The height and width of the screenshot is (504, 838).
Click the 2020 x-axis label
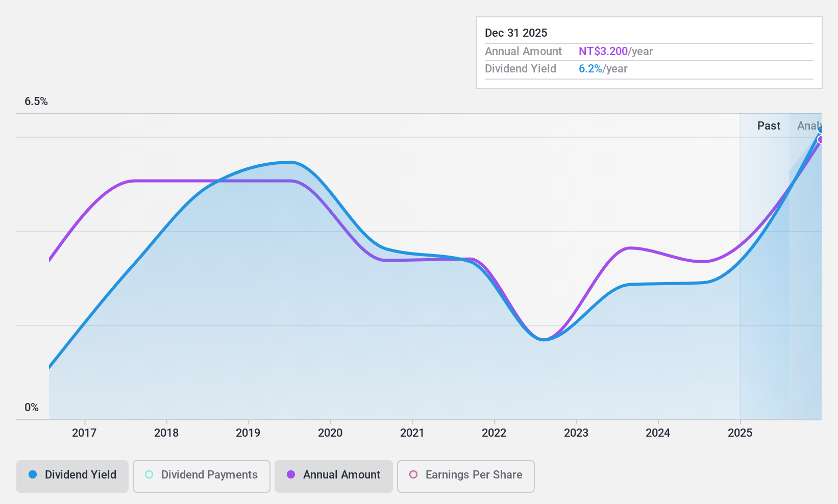pyautogui.click(x=330, y=433)
